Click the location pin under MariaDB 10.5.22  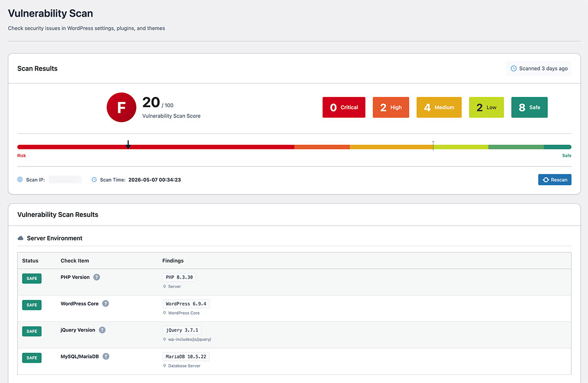click(x=165, y=366)
